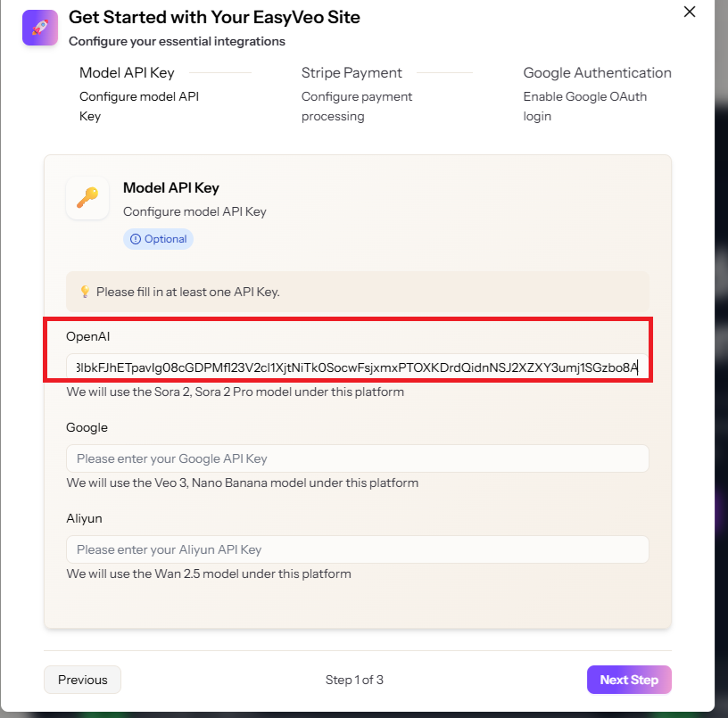Click the Aliyun field label
728x718 pixels.
[x=85, y=518]
